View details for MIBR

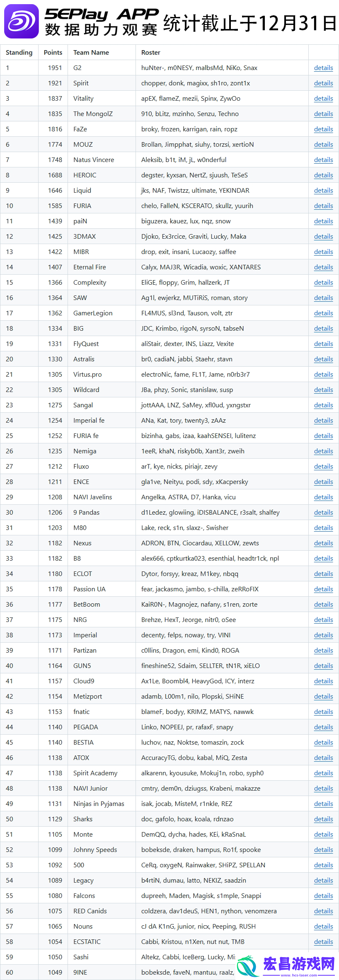[x=323, y=252]
